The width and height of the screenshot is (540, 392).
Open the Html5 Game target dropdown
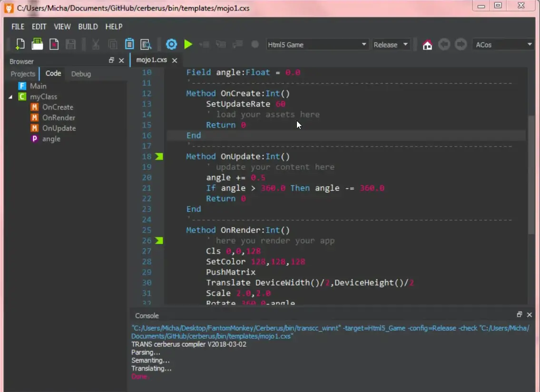coord(317,45)
